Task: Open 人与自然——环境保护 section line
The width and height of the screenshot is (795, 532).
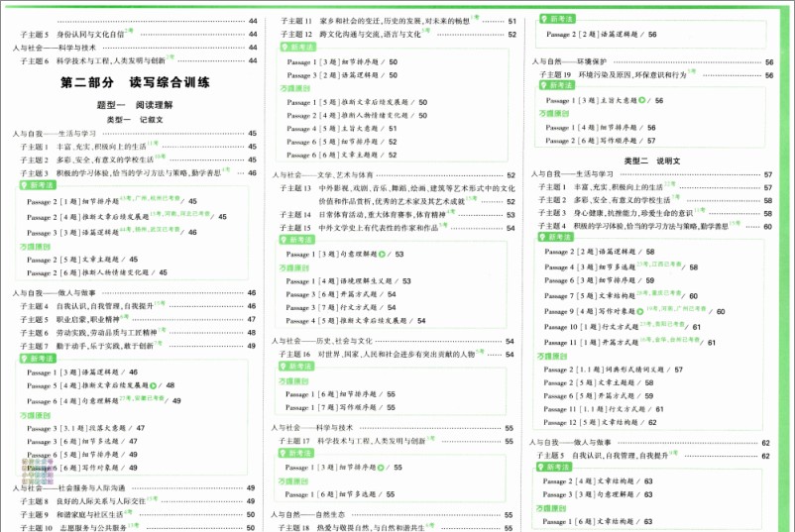Action: pyautogui.click(x=652, y=61)
